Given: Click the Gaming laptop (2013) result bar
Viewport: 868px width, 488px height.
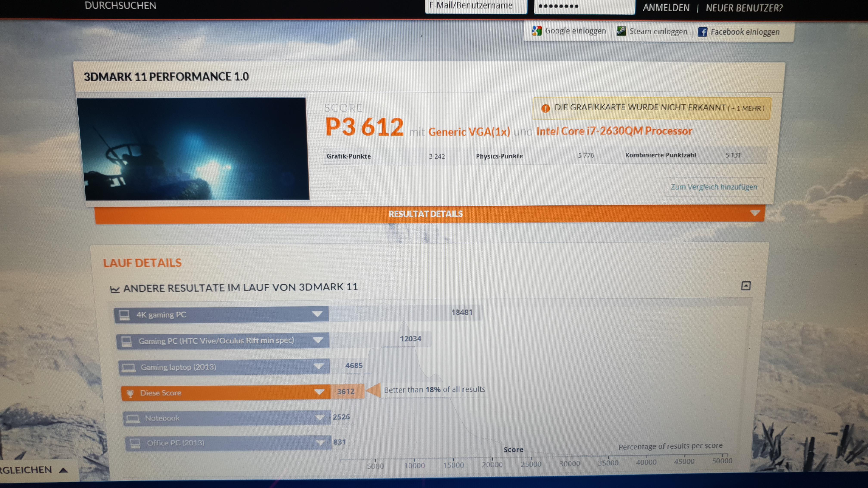Looking at the screenshot, I should 224,367.
